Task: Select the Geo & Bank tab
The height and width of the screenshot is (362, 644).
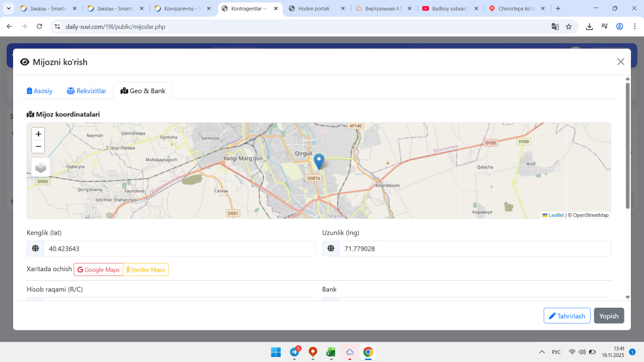Action: coord(143,91)
